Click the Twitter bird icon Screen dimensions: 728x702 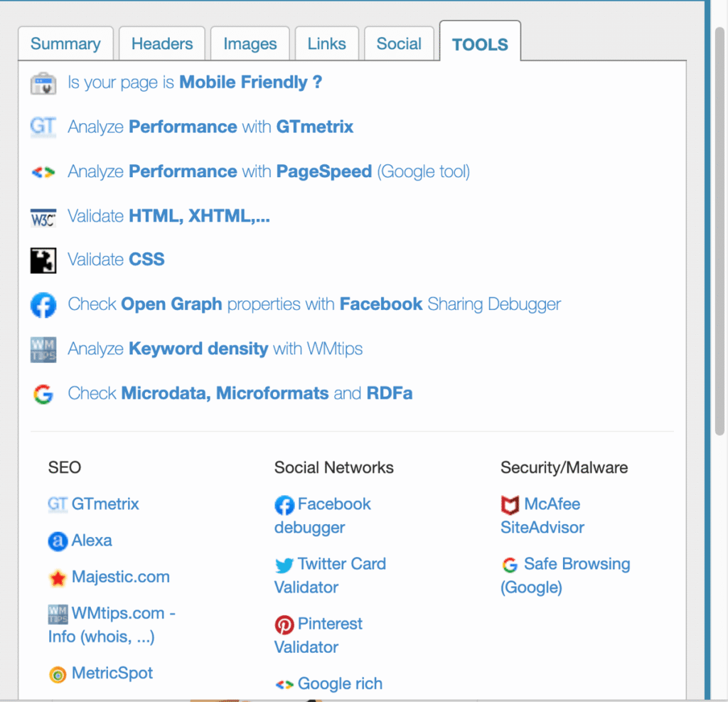click(284, 565)
